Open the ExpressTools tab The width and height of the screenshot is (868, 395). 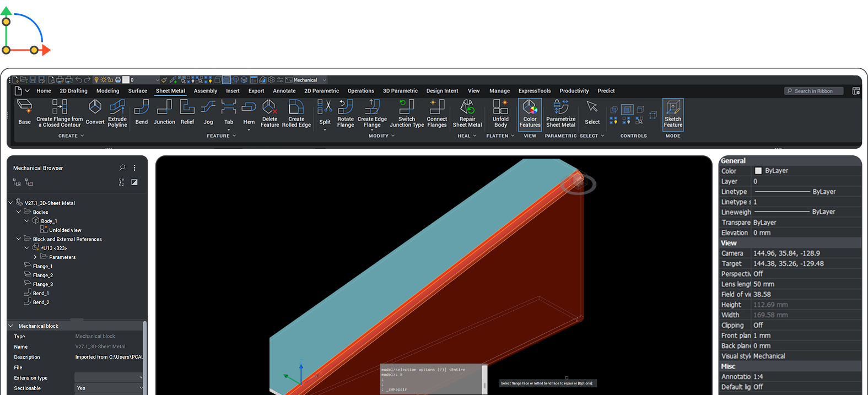[535, 91]
